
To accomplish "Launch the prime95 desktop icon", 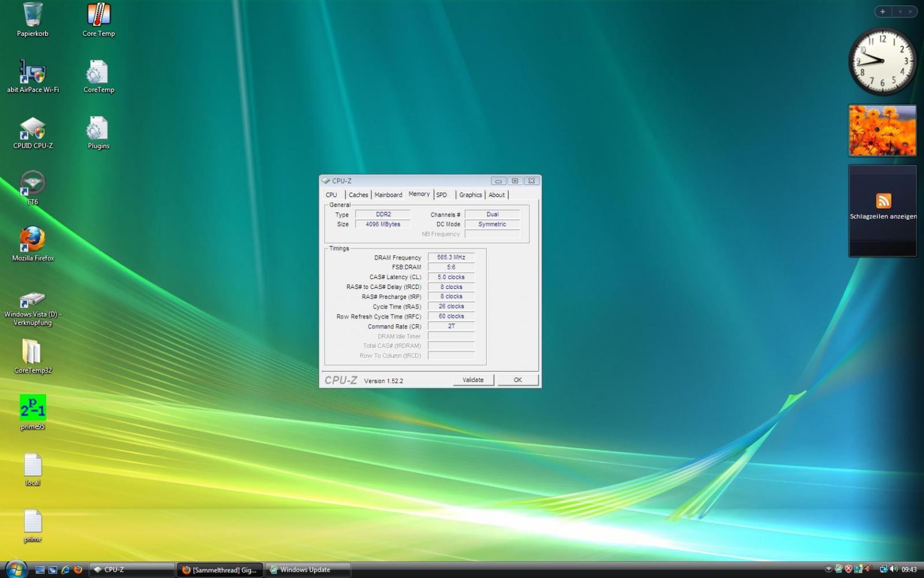I will pos(33,412).
